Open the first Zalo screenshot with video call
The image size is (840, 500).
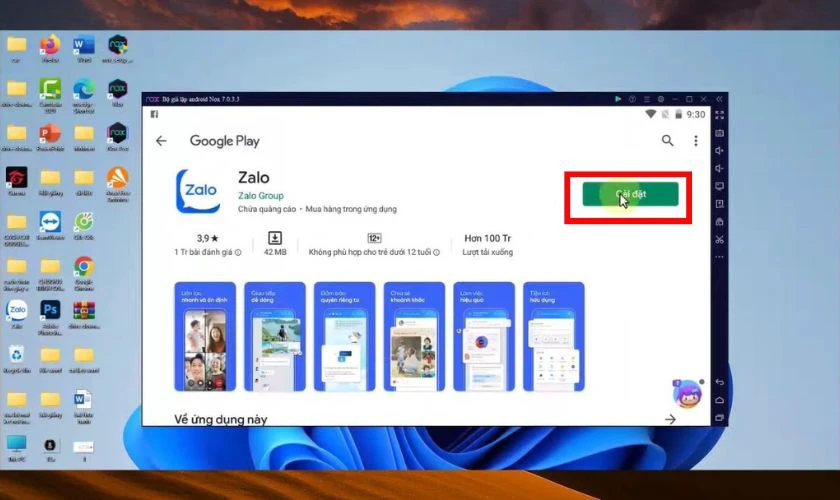tap(205, 337)
